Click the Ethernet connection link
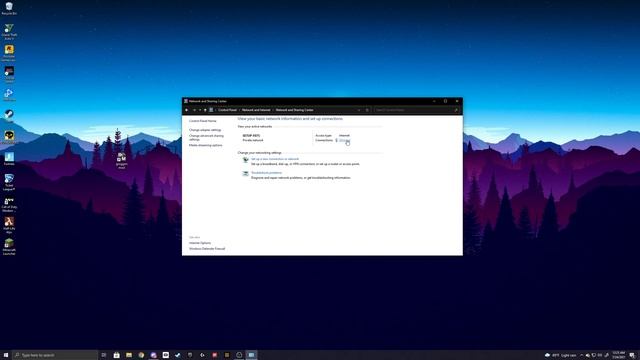Screen dimensions: 640x360 tap(344, 140)
